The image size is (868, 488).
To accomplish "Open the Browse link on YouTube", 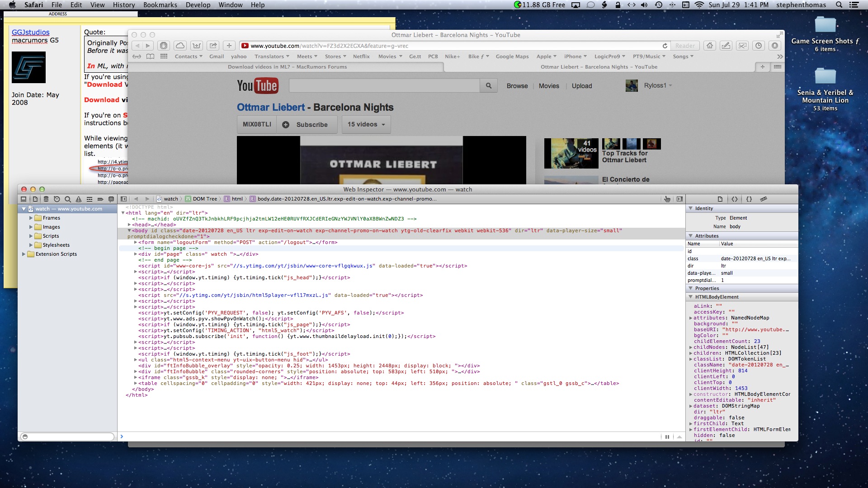I will pyautogui.click(x=517, y=86).
